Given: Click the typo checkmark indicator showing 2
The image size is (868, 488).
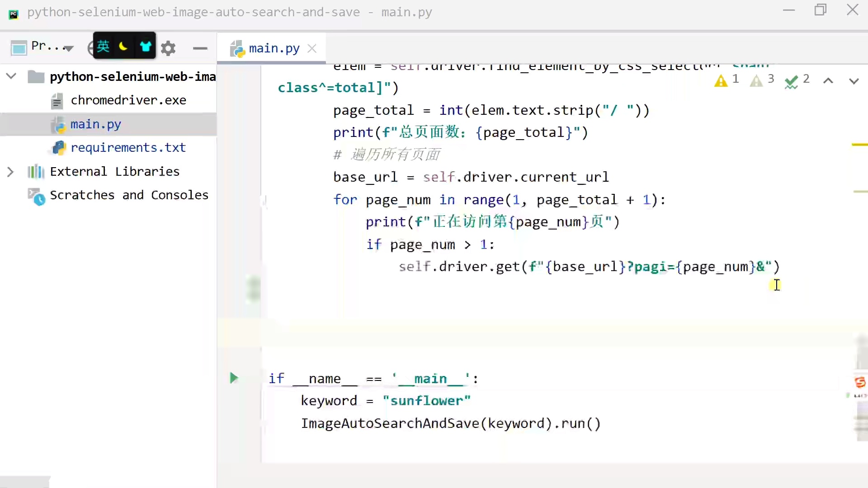Looking at the screenshot, I should (791, 81).
